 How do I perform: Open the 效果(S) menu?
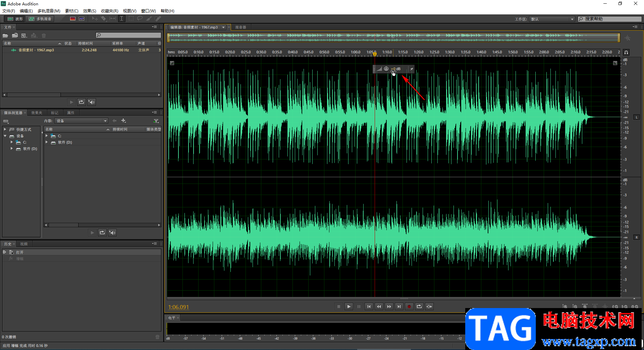[90, 11]
